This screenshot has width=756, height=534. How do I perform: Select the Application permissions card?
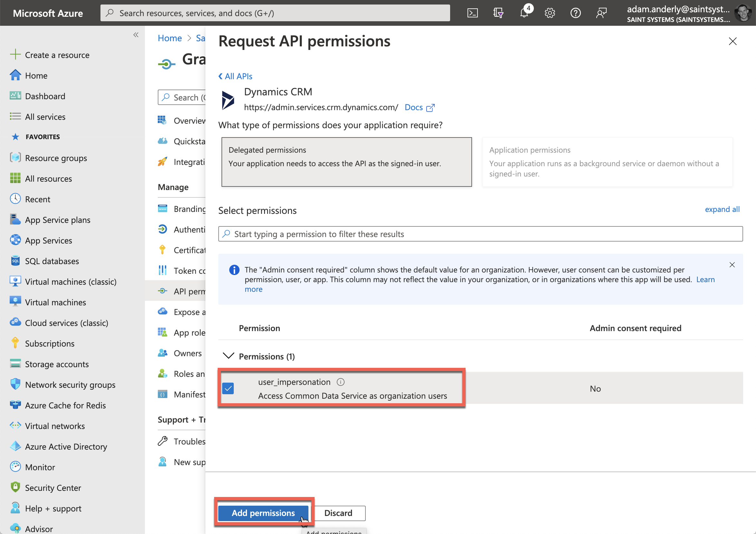(x=608, y=162)
